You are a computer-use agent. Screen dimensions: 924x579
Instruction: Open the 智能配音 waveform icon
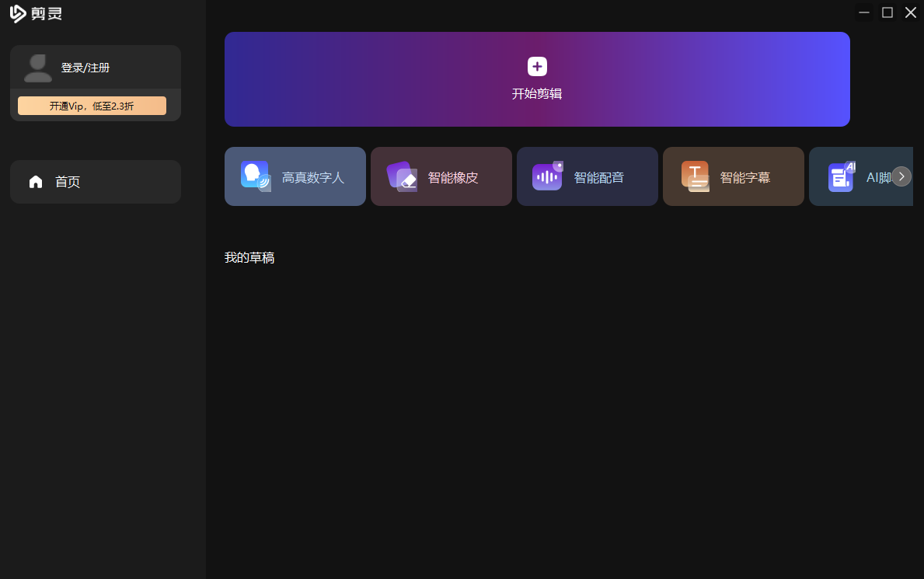tap(547, 176)
